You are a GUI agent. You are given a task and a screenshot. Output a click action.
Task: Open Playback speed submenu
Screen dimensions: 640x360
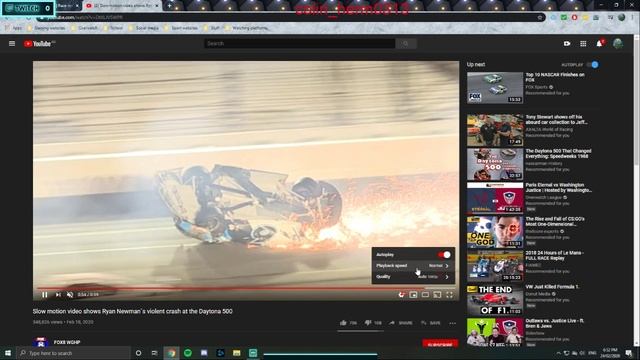413,266
